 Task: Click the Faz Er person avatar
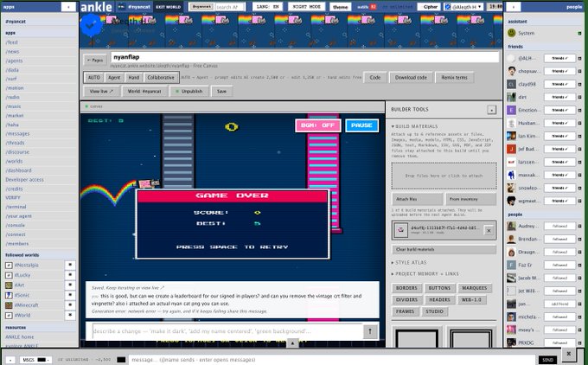[x=511, y=266]
